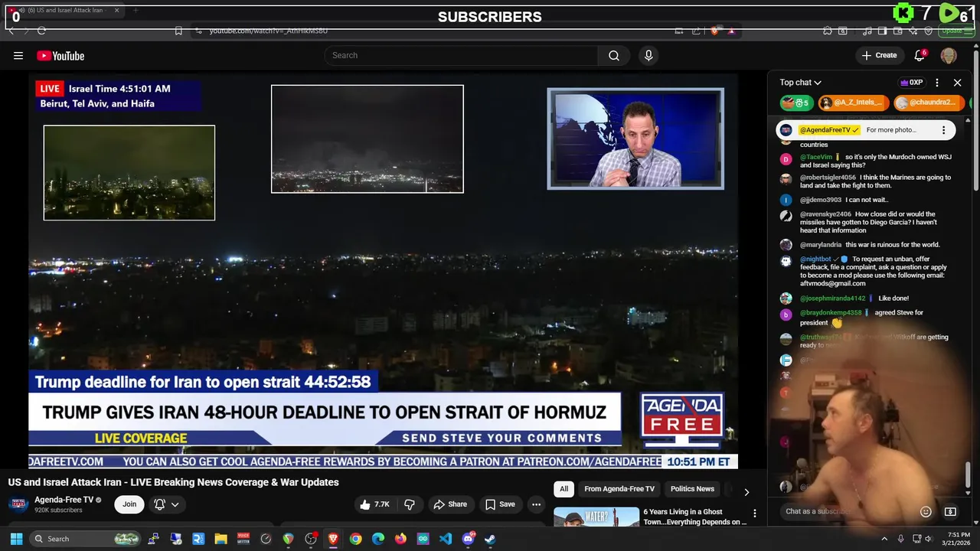This screenshot has height=551, width=980.
Task: Open Steam from the taskbar
Action: click(490, 539)
